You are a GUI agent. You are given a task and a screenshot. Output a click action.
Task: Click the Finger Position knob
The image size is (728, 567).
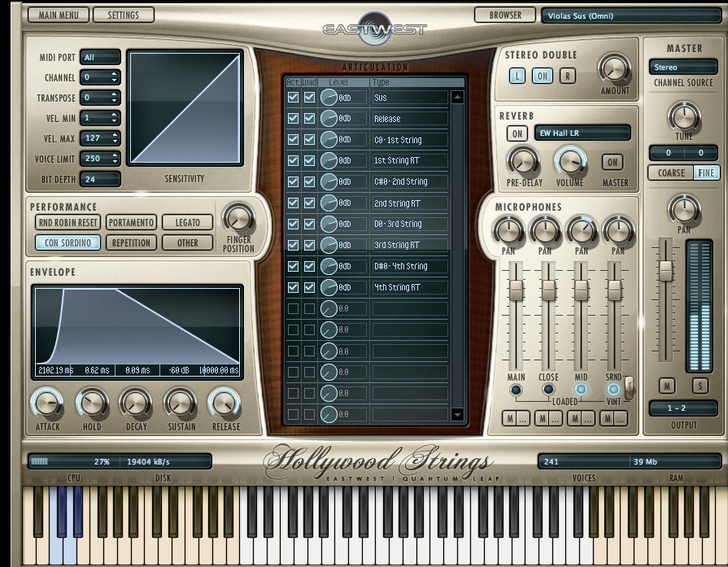[238, 218]
